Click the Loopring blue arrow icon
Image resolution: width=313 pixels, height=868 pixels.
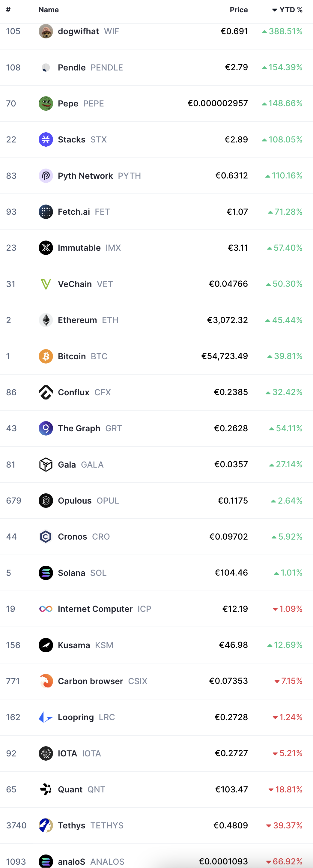46,717
